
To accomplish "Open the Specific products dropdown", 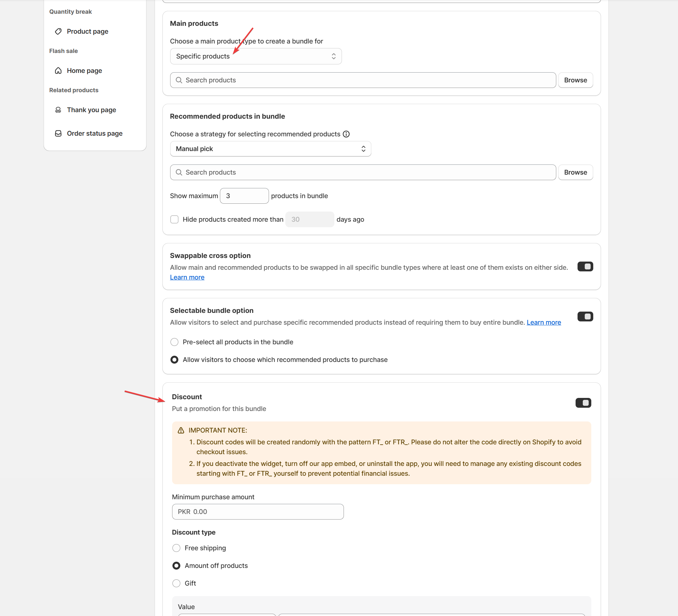I will [x=256, y=56].
